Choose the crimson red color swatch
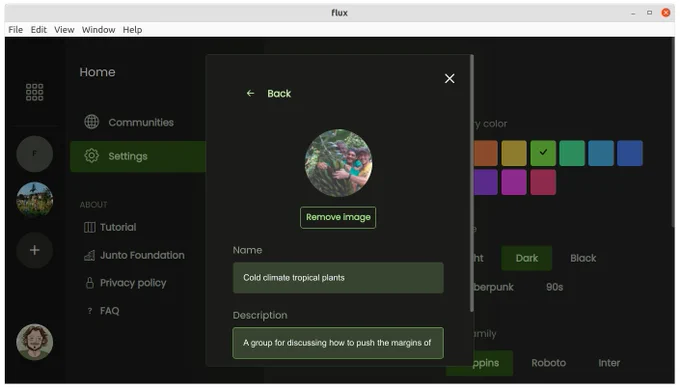The image size is (680, 389). pyautogui.click(x=543, y=182)
